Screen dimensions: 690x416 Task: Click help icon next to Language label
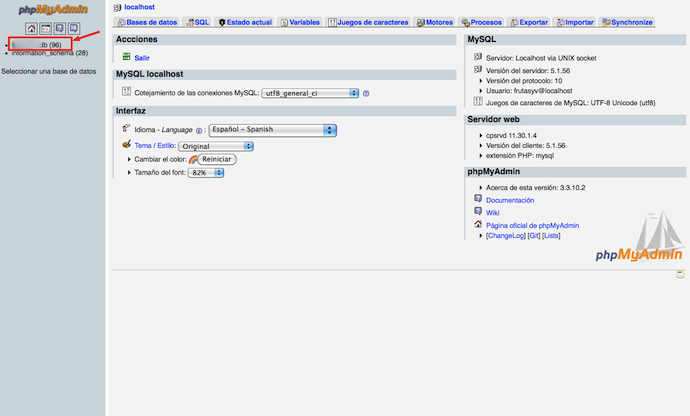coord(199,130)
